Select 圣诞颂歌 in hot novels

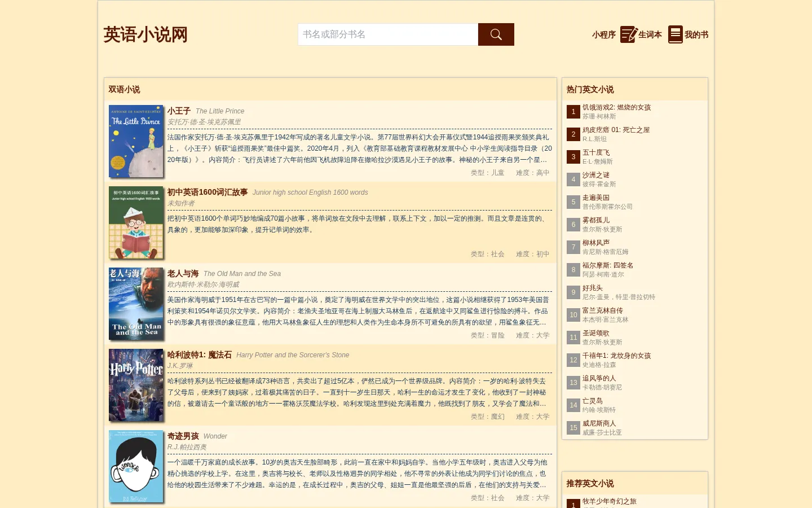pos(596,333)
